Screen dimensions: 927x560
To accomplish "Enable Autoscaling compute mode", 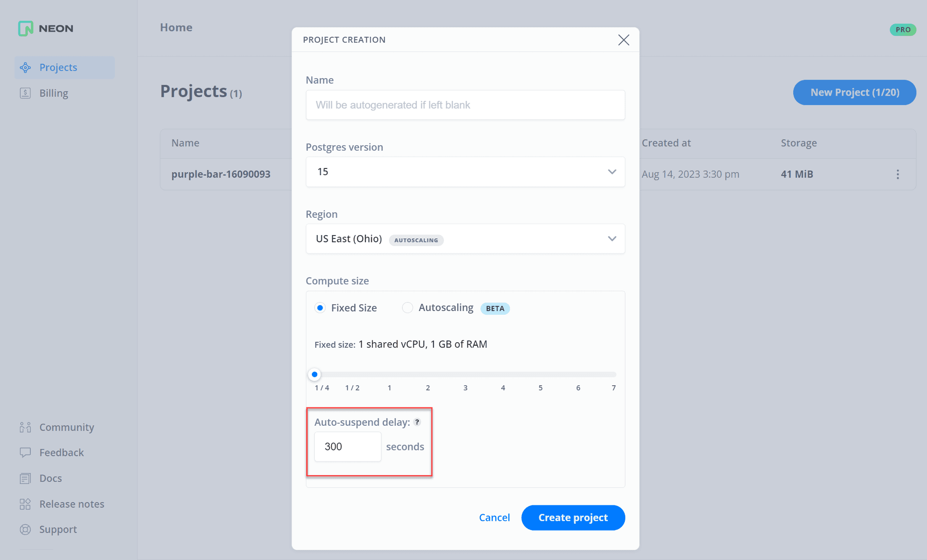I will [x=407, y=308].
